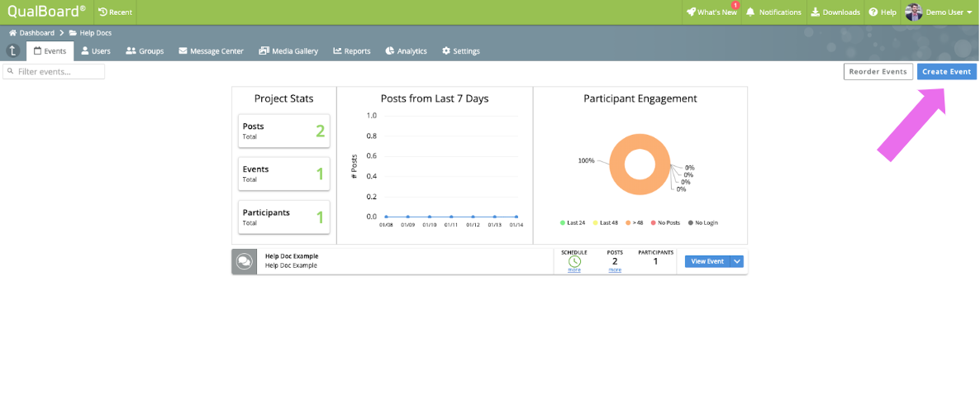The image size is (980, 401).
Task: Click the Create Event button
Action: (946, 71)
